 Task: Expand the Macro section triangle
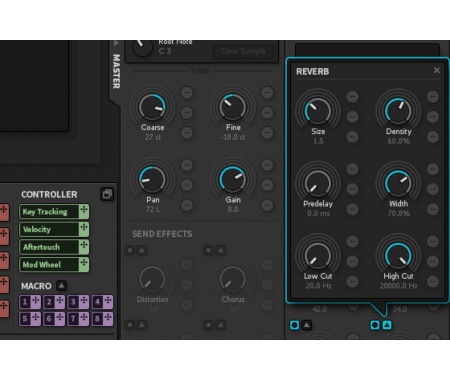pos(61,286)
